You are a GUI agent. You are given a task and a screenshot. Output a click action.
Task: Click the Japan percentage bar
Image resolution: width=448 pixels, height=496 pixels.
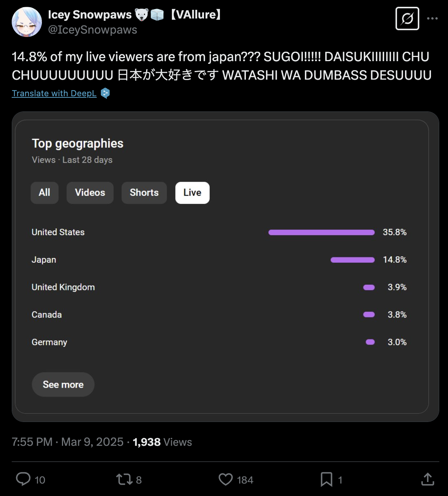[x=352, y=260]
